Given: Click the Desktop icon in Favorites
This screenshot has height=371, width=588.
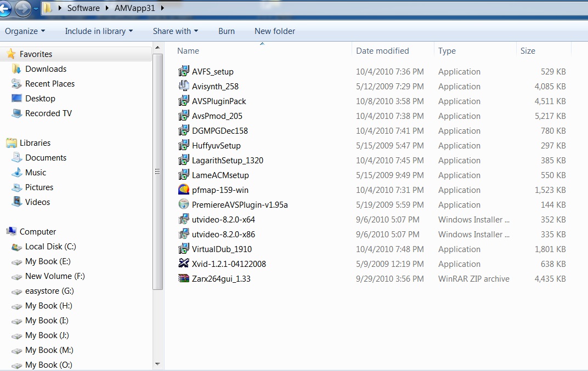Looking at the screenshot, I should click(x=16, y=98).
